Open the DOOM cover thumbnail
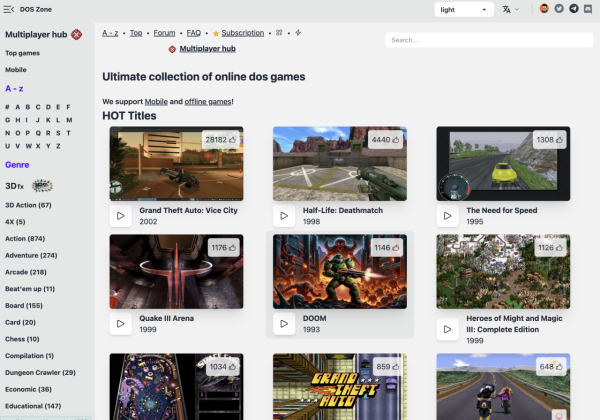The width and height of the screenshot is (600, 420). tap(340, 272)
